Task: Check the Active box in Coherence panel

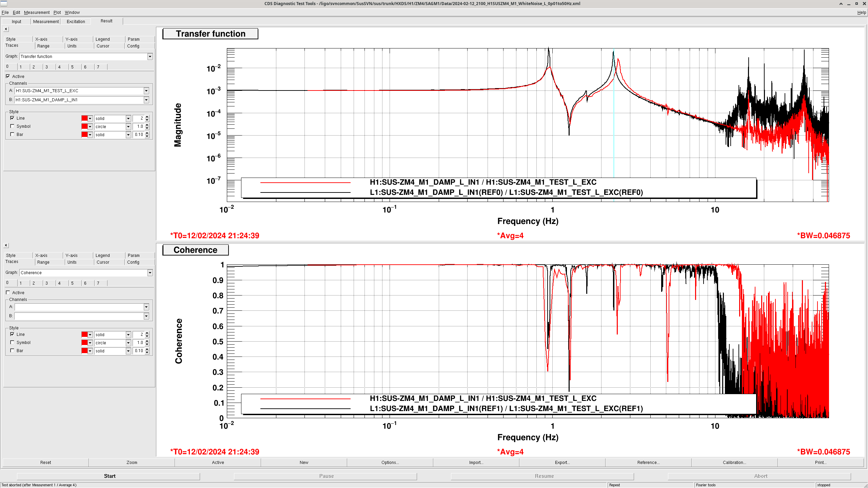Action: coord(8,293)
